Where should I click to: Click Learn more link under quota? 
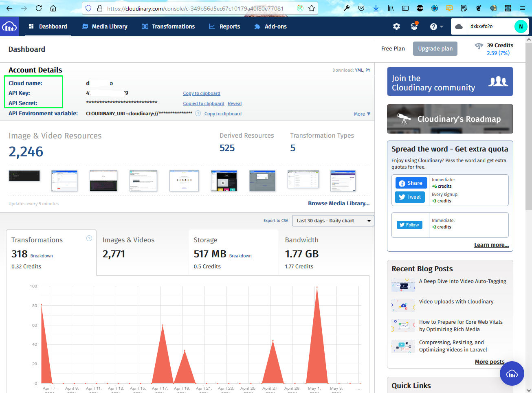491,245
